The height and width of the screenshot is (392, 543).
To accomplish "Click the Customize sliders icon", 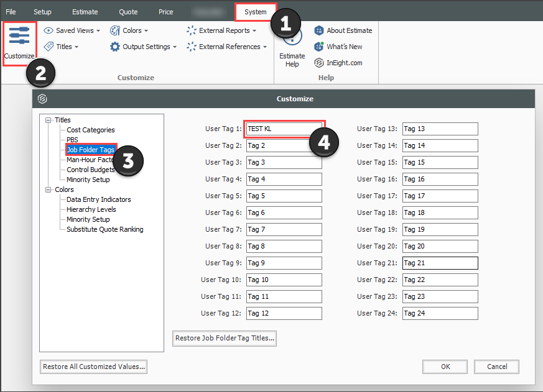I will pyautogui.click(x=19, y=37).
